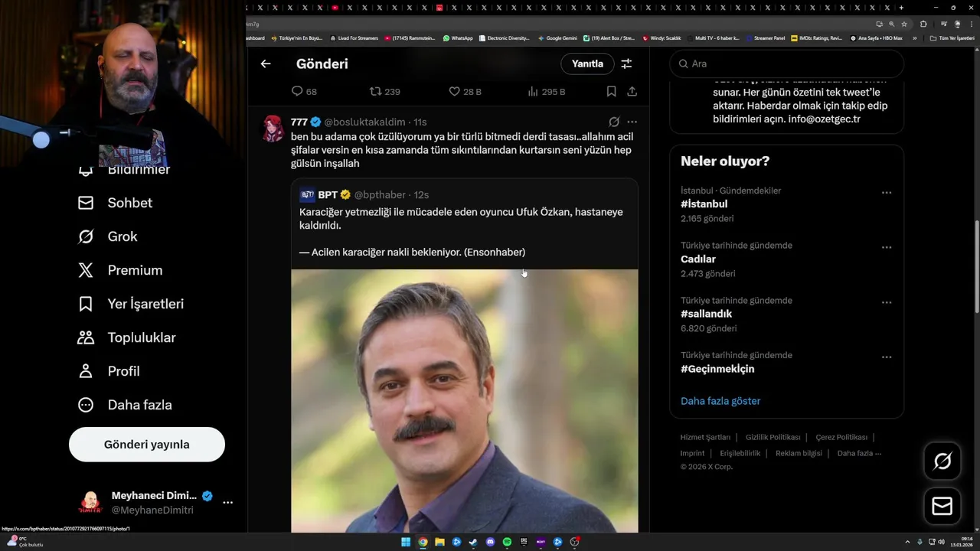Open Epic Games launcher from taskbar
Screen dimensions: 980x551
[x=524, y=542]
